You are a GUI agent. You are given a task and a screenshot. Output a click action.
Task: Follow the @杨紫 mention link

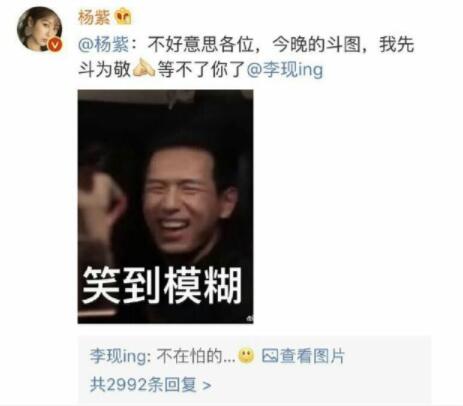coord(103,44)
